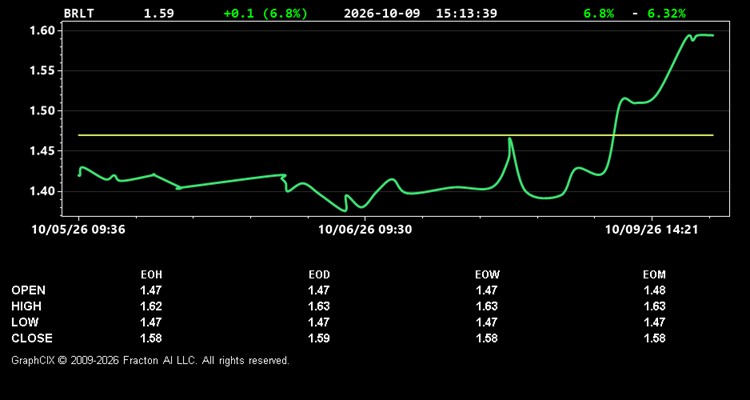The image size is (750, 400).
Task: Select the EOD column header
Action: click(319, 275)
